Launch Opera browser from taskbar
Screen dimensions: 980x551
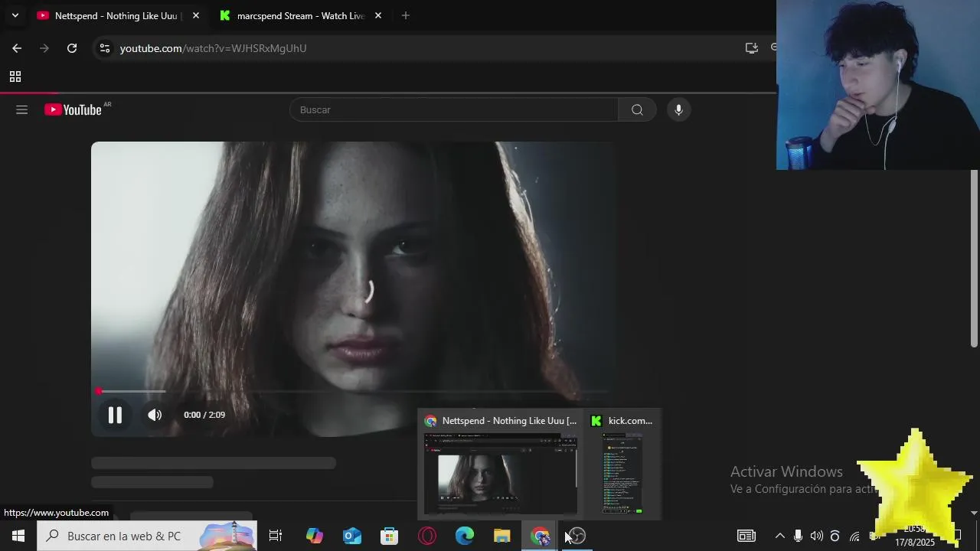click(x=427, y=536)
